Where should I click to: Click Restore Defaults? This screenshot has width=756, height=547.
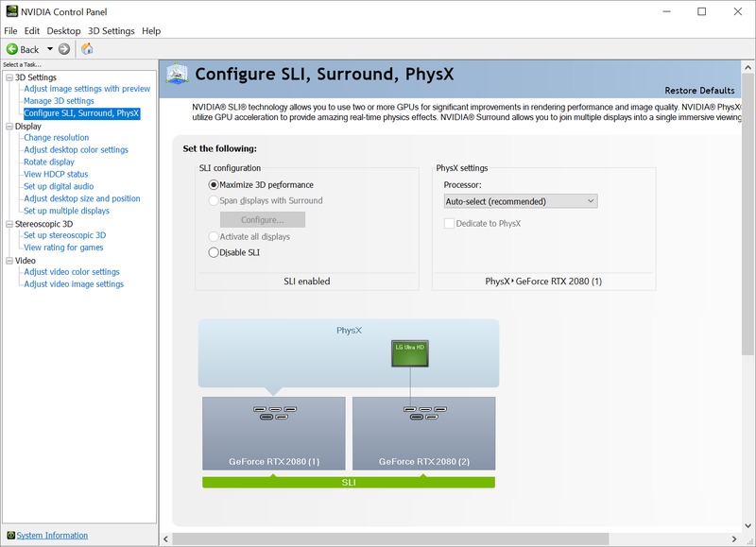coord(699,91)
